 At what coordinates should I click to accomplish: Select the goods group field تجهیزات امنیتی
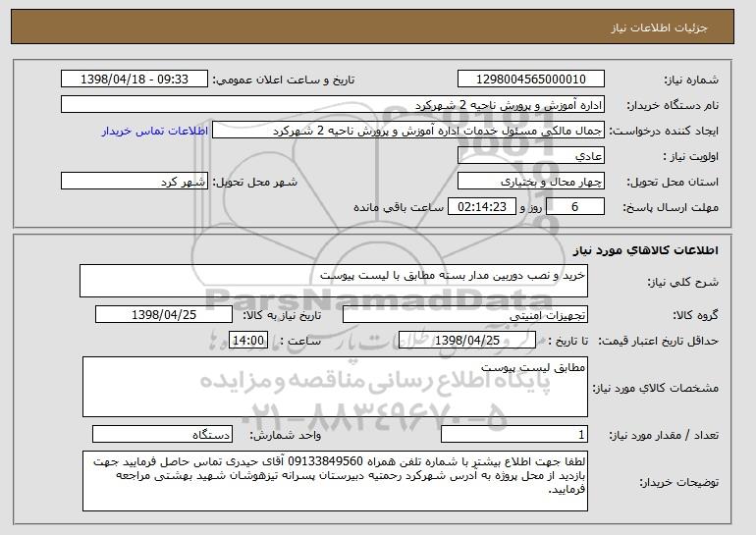465,315
